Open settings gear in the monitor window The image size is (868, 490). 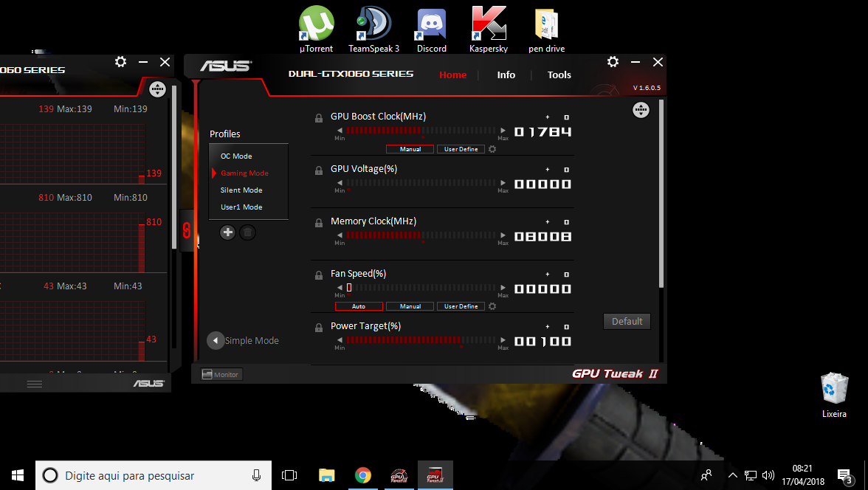pos(121,62)
